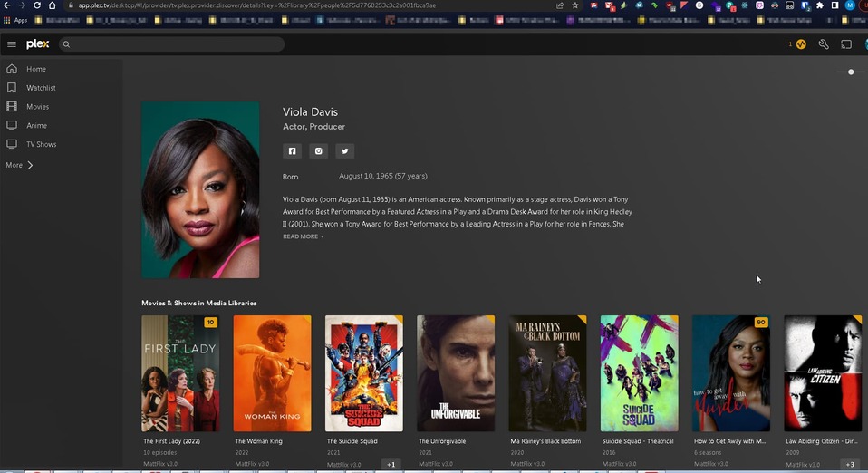Open Ma Rainey's Black Bottom poster
Viewport: 868px width, 473px height.
click(547, 373)
